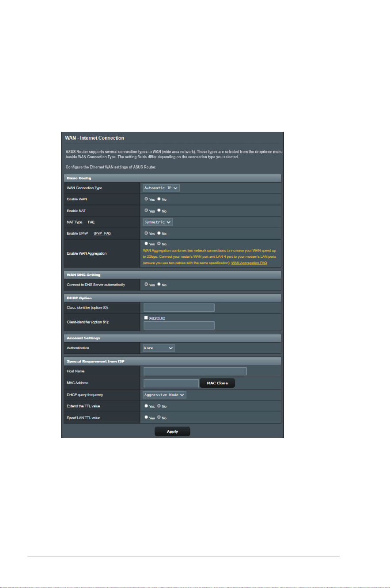Click the MAC Clone button
The height and width of the screenshot is (588, 390).
217,383
